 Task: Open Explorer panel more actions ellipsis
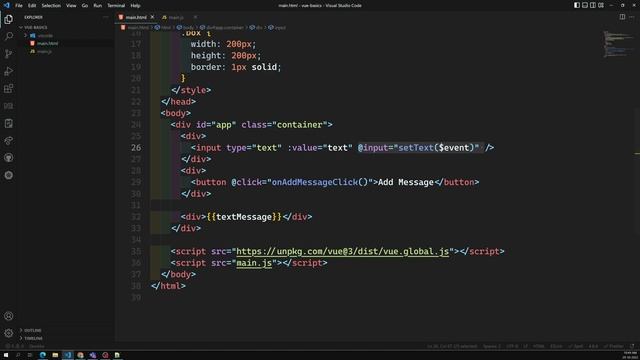(106, 17)
